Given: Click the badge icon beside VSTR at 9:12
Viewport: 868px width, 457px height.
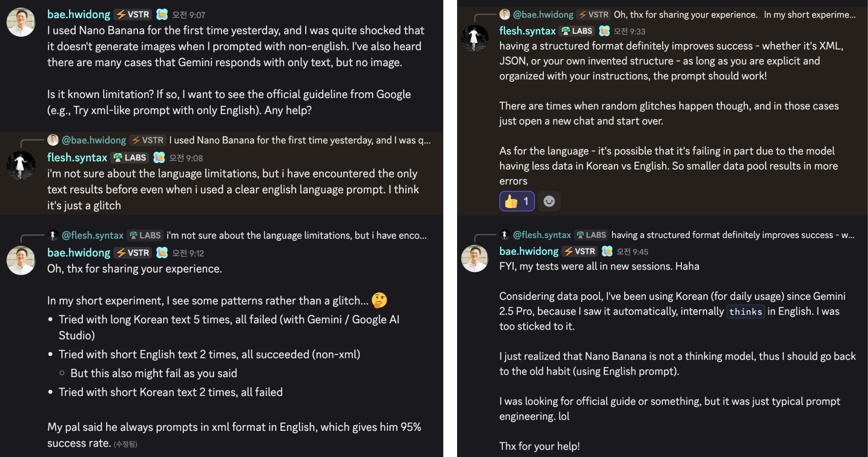Looking at the screenshot, I should (x=162, y=253).
